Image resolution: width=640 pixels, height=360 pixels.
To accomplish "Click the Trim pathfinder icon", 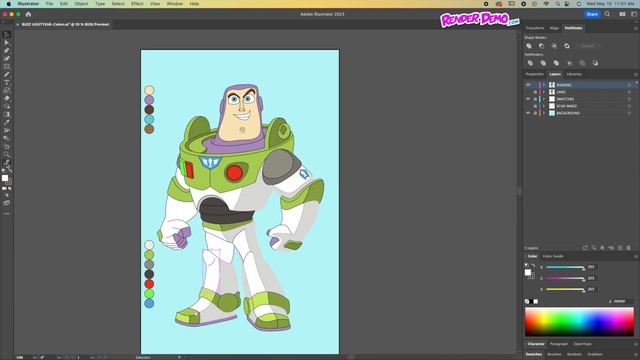I will tap(543, 63).
